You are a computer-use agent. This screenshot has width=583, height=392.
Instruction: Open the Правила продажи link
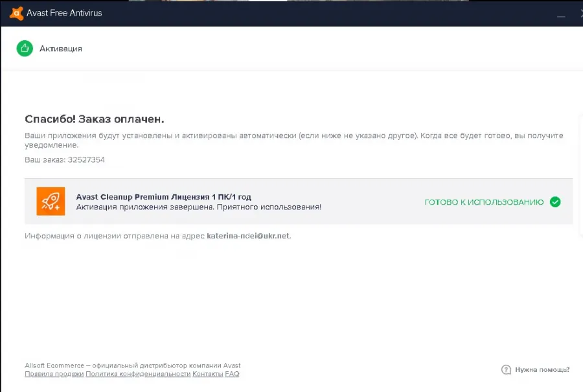pyautogui.click(x=54, y=374)
